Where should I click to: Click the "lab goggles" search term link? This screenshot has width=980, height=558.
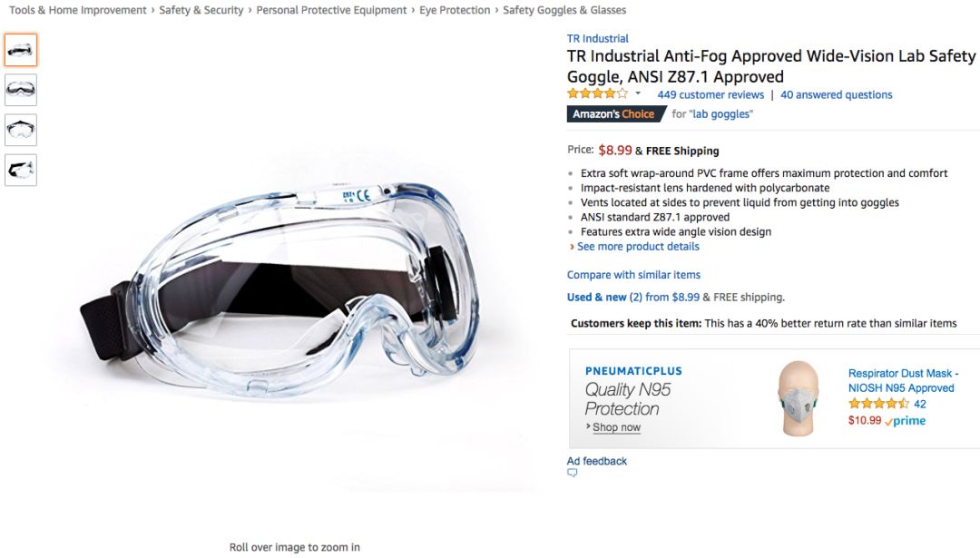(x=721, y=113)
